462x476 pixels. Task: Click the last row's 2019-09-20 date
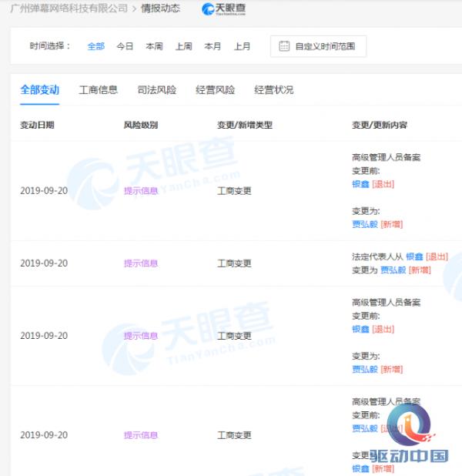coord(44,435)
